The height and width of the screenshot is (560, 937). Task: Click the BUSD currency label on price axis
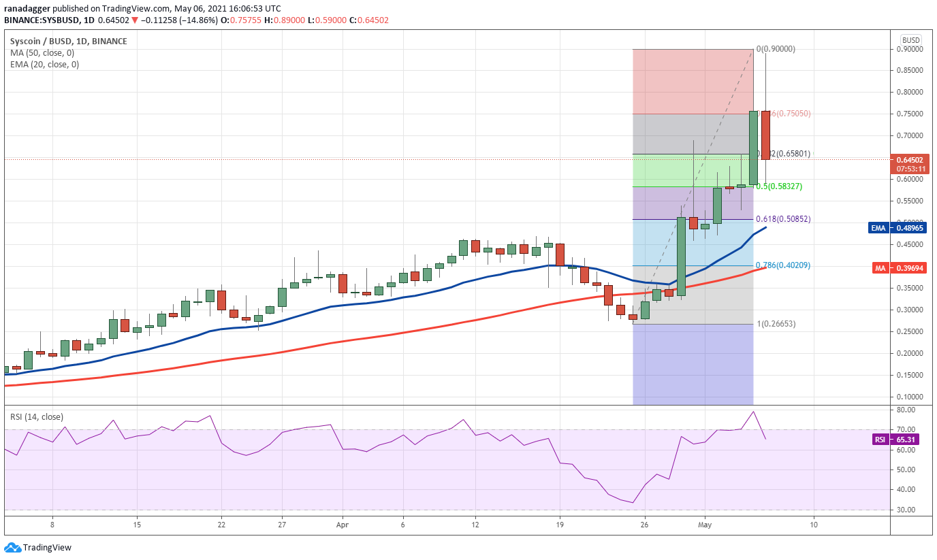pyautogui.click(x=910, y=40)
